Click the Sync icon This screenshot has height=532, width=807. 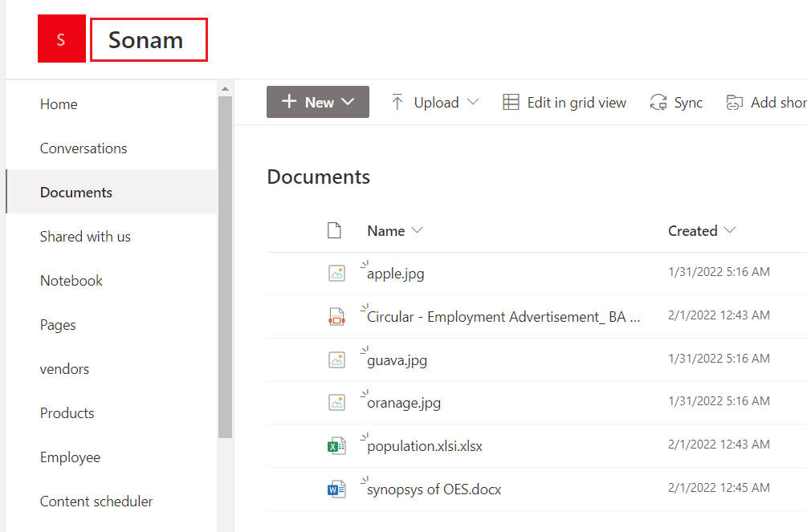point(658,102)
